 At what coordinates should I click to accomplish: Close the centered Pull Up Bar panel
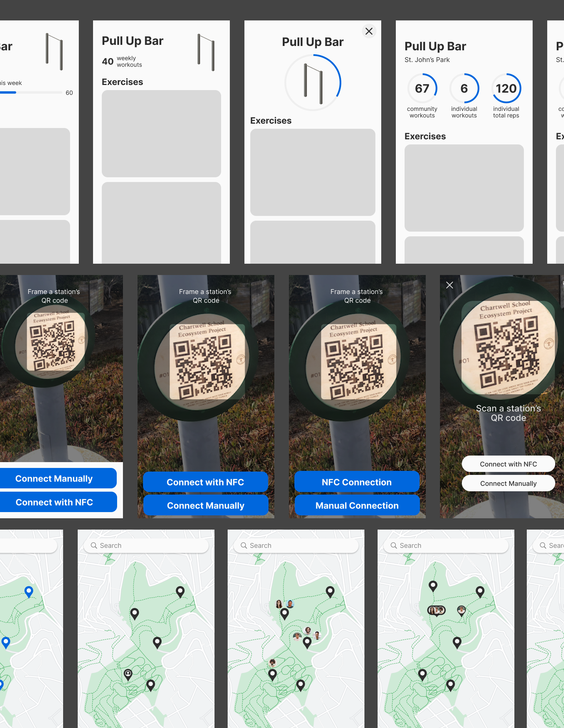click(369, 31)
